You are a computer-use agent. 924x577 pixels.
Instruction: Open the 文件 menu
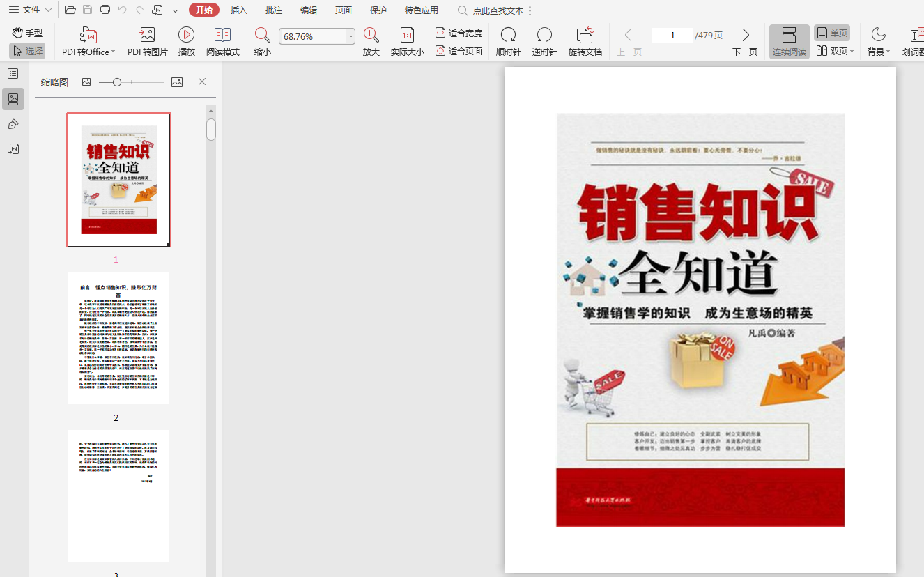pos(31,10)
